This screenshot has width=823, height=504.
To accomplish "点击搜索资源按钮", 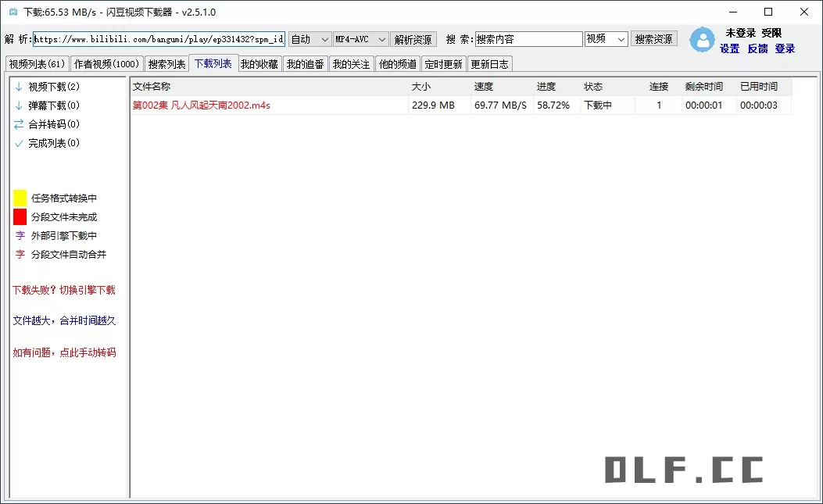I will 654,38.
